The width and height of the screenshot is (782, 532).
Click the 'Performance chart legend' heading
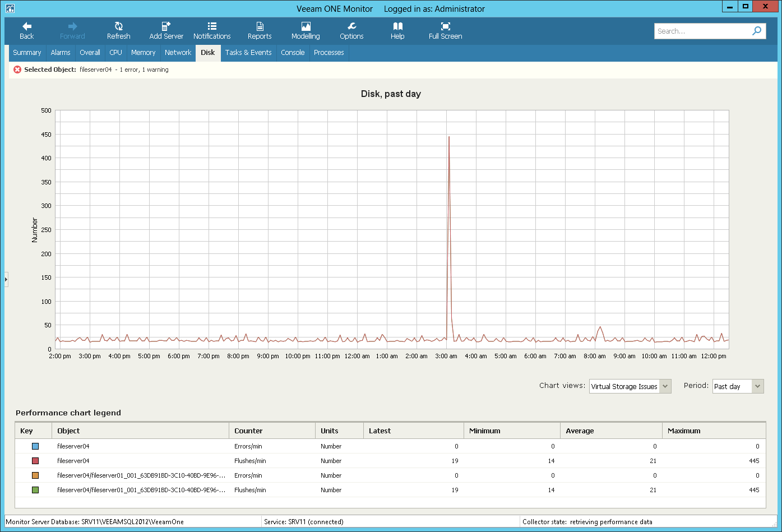tap(68, 413)
